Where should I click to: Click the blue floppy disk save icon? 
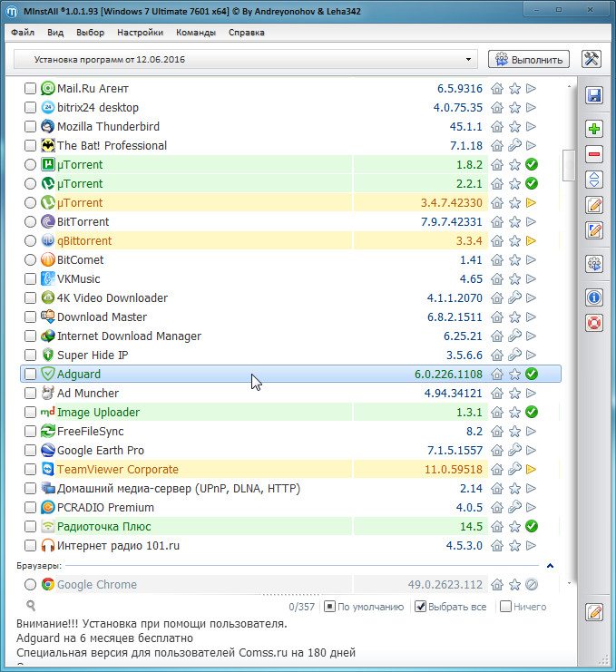click(x=594, y=95)
